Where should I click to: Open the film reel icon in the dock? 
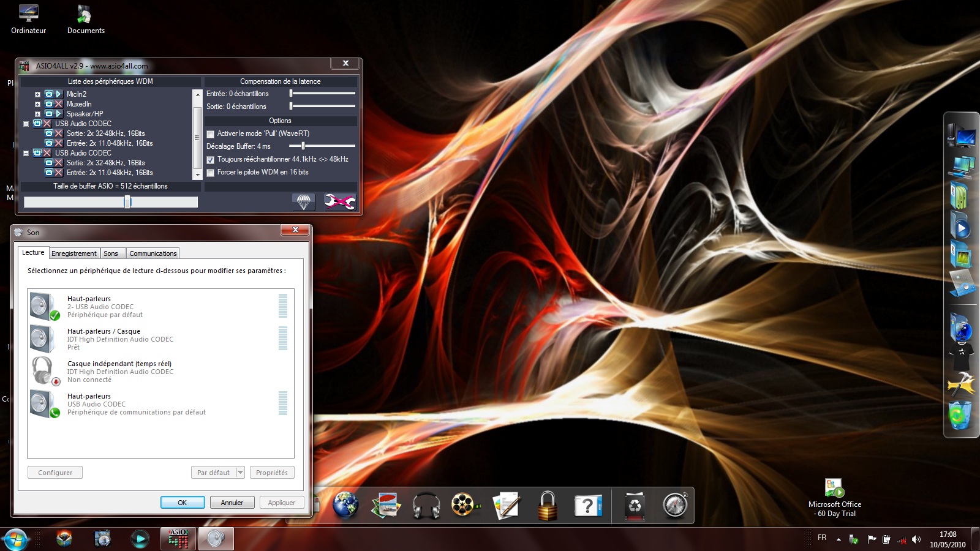(465, 506)
